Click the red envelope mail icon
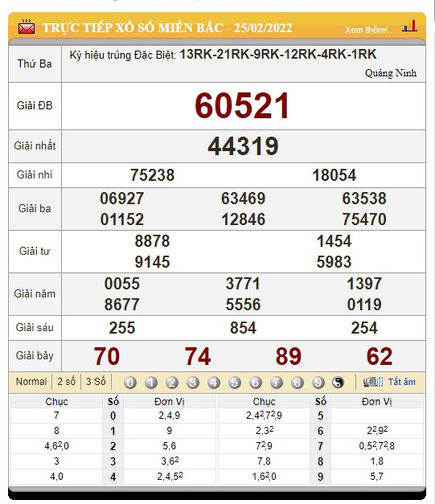 coord(27,27)
